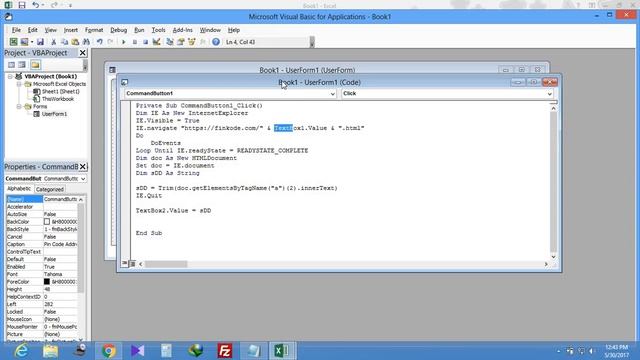Select UserForm1 in project tree
The width and height of the screenshot is (640, 360).
(x=54, y=114)
